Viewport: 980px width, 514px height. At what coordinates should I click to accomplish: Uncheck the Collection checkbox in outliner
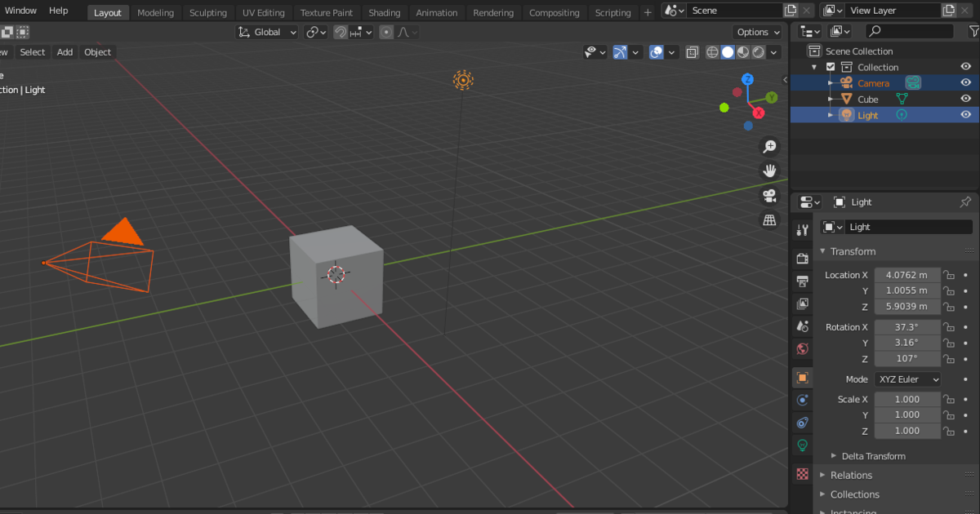coord(831,67)
